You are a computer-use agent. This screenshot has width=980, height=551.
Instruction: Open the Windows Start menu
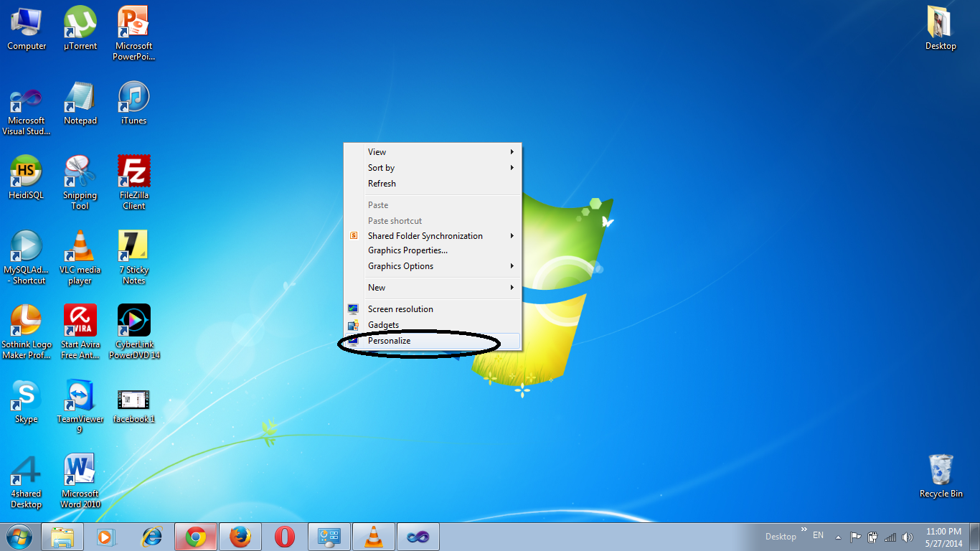19,537
